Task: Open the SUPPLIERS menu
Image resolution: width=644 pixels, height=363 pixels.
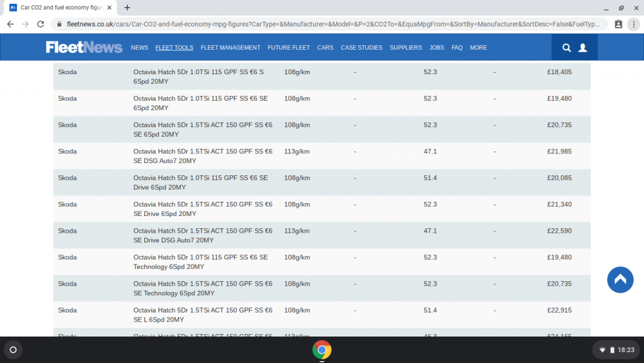Action: pyautogui.click(x=406, y=48)
